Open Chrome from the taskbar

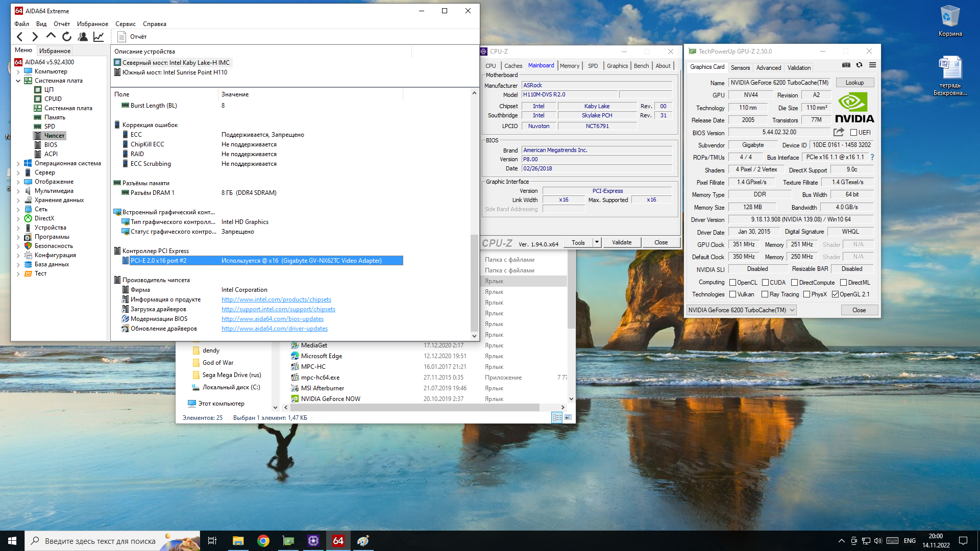click(263, 541)
